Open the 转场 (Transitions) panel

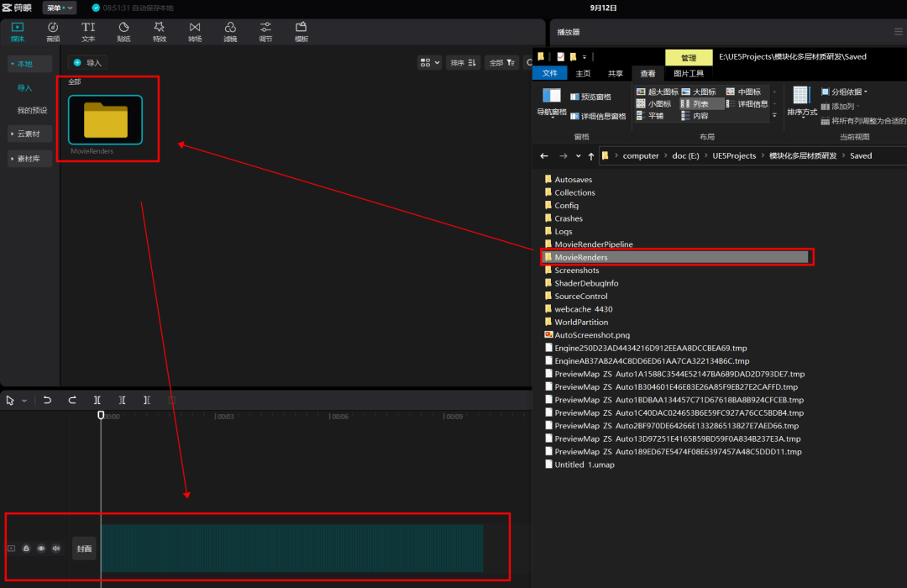pos(195,32)
